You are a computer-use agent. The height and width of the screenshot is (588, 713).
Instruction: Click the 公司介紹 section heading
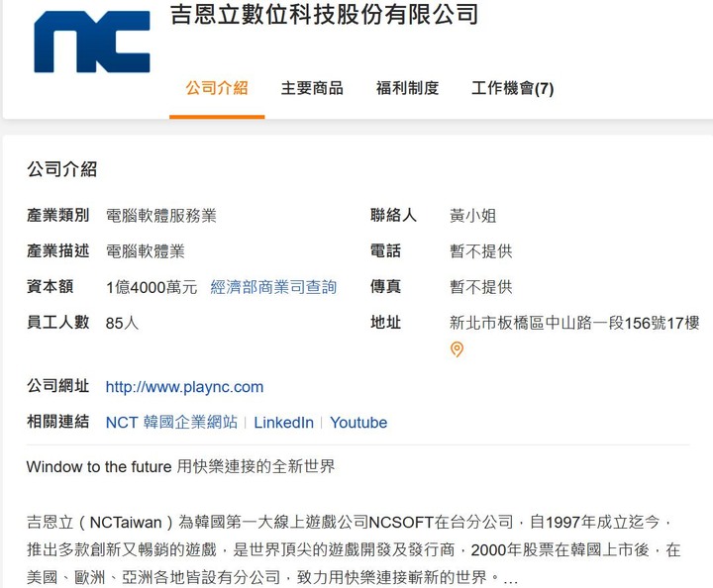pyautogui.click(x=61, y=169)
